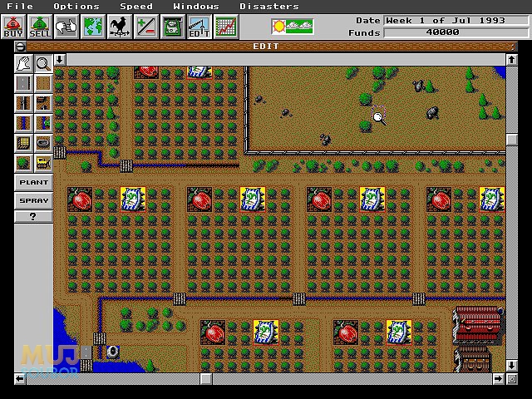Open the Options menu
532x399 pixels.
coord(76,7)
